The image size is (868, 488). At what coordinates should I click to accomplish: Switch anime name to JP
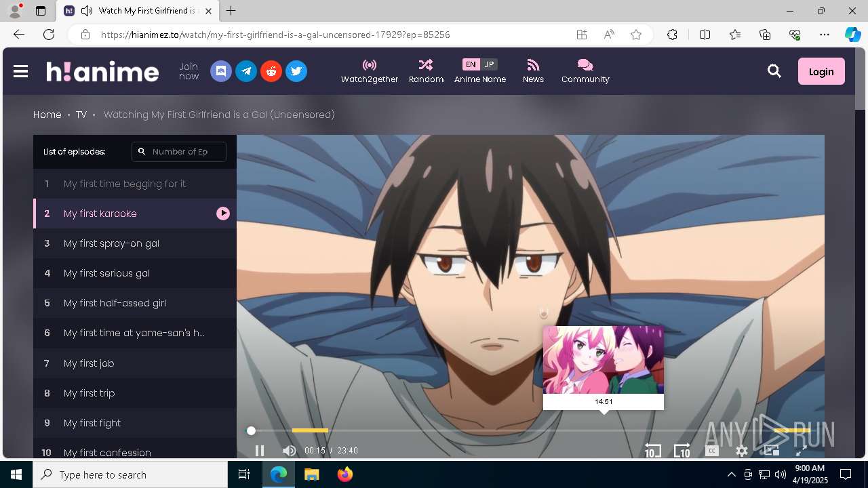pos(489,64)
